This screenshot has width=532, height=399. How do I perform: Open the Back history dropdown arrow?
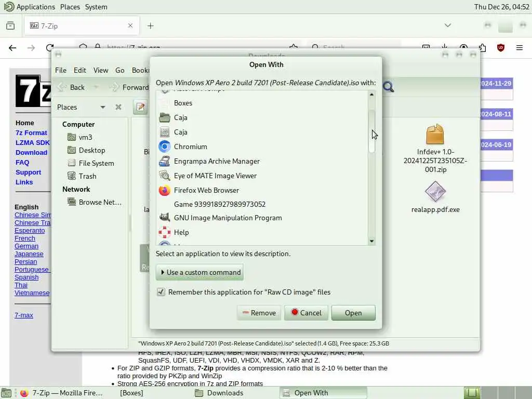[96, 87]
